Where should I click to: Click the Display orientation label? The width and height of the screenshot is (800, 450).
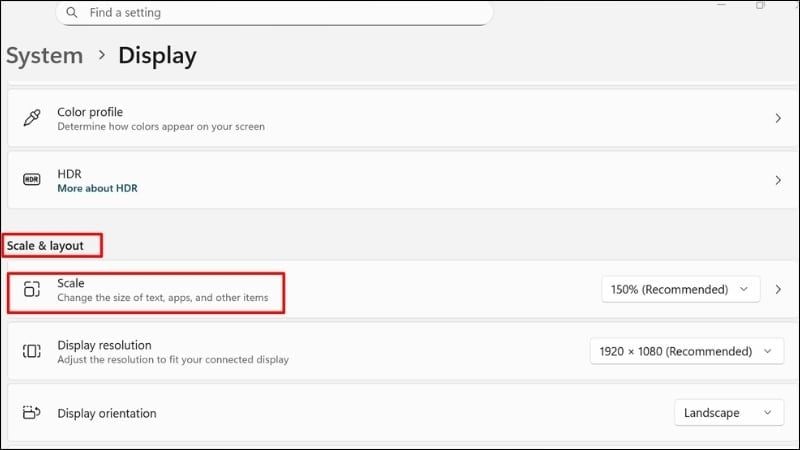coord(107,413)
